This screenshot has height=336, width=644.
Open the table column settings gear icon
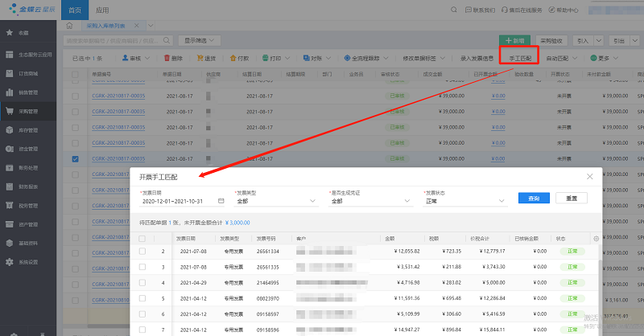(596, 238)
